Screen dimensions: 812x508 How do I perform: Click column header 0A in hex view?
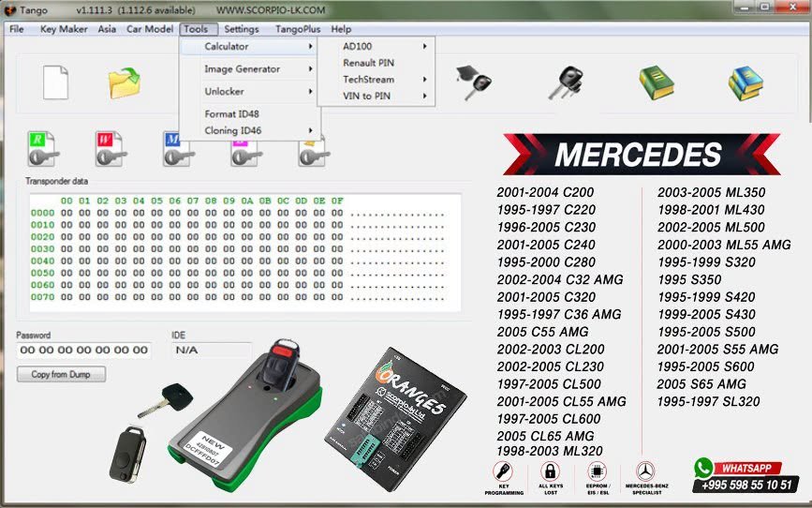[247, 202]
